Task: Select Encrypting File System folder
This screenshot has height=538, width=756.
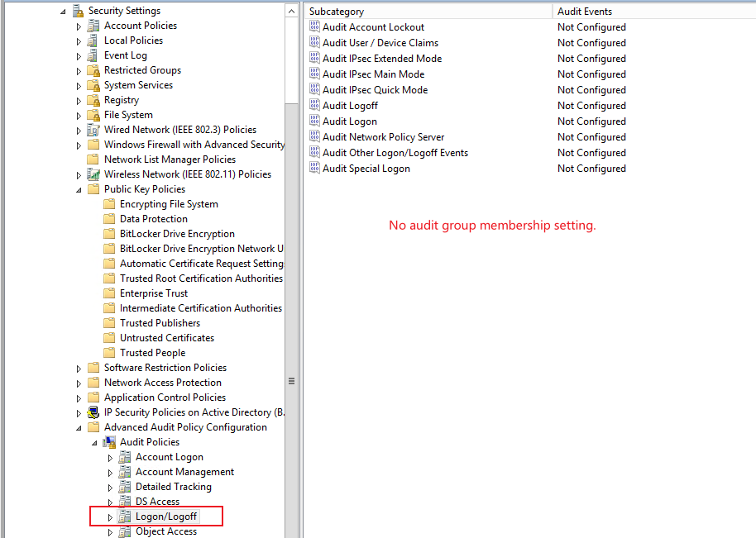Action: click(169, 204)
